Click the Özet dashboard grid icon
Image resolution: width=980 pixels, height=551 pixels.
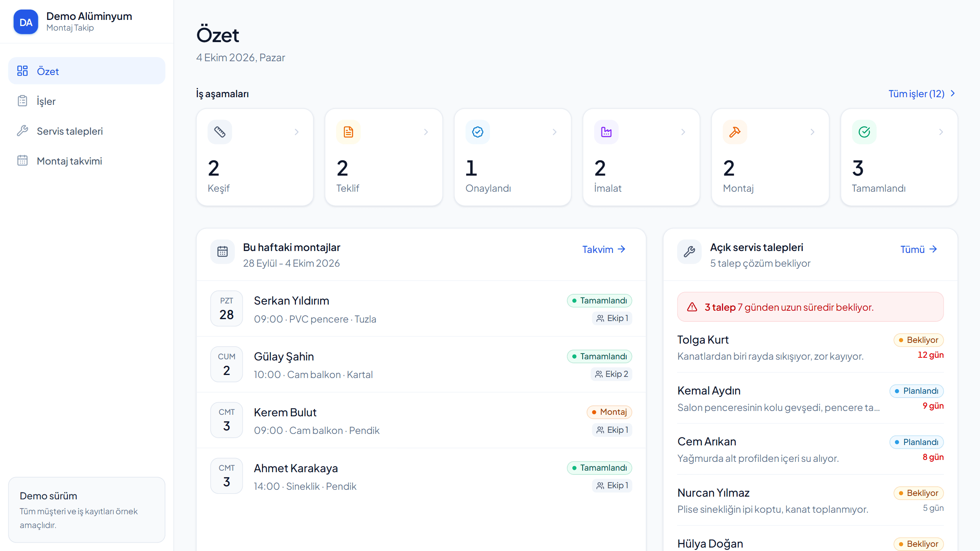(x=23, y=71)
